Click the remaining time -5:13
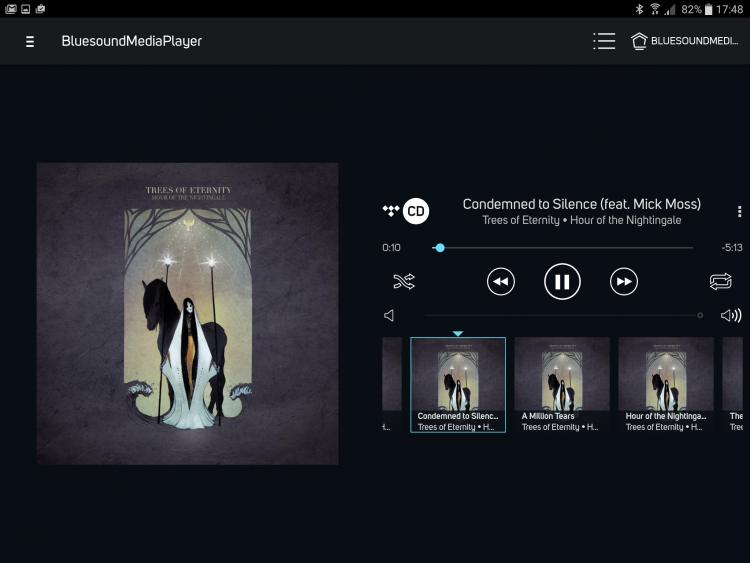The width and height of the screenshot is (750, 563). 732,248
